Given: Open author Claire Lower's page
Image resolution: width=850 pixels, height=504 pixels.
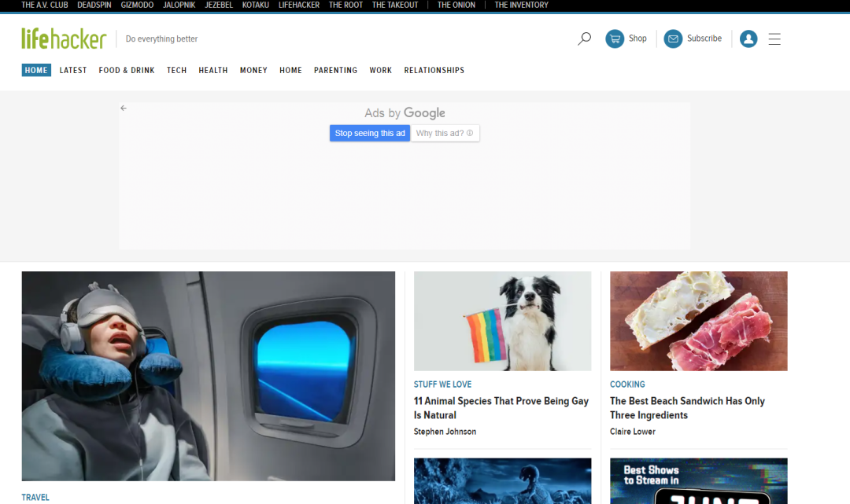Looking at the screenshot, I should pos(633,432).
